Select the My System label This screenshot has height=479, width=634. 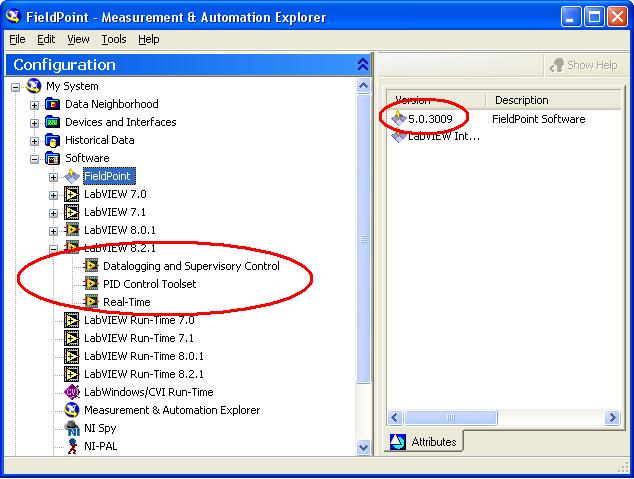[72, 86]
